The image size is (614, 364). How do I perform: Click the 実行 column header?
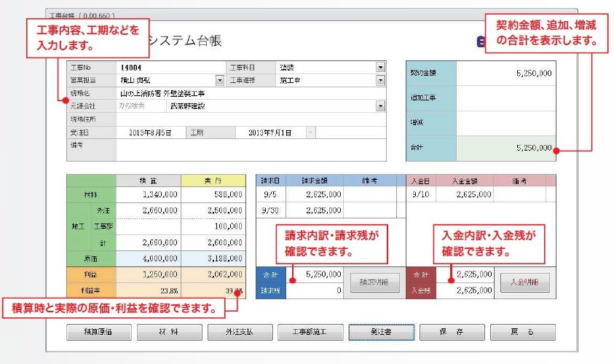click(213, 181)
